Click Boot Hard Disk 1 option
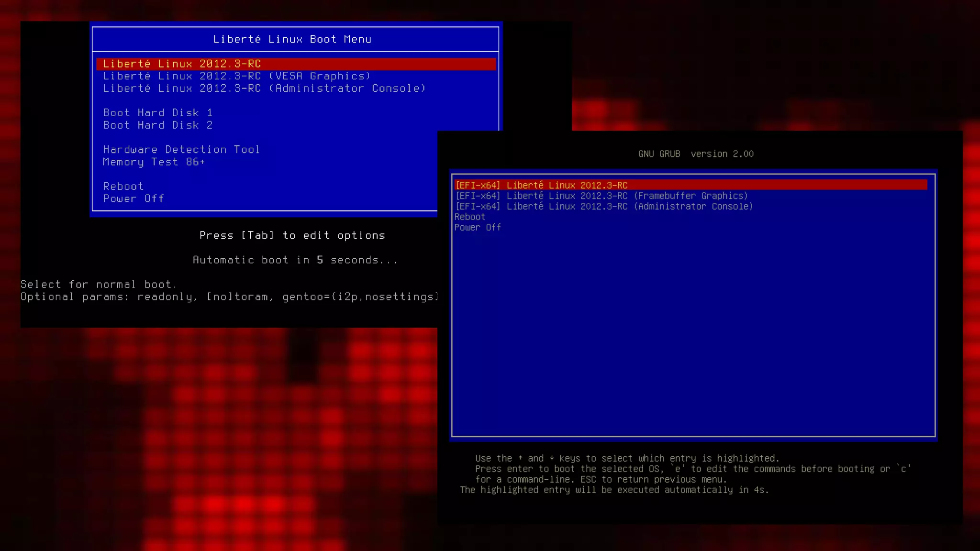This screenshot has height=551, width=980. coord(158,113)
